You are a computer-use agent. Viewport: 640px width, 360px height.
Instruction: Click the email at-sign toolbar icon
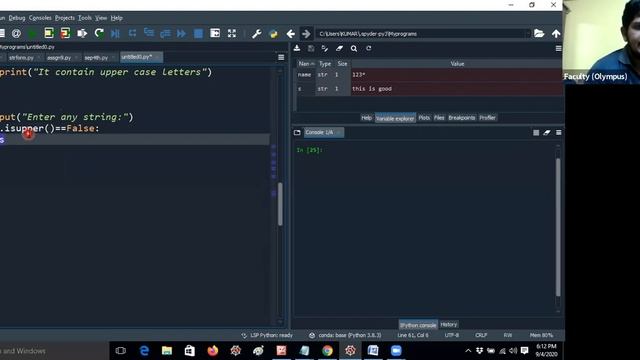[x=16, y=33]
